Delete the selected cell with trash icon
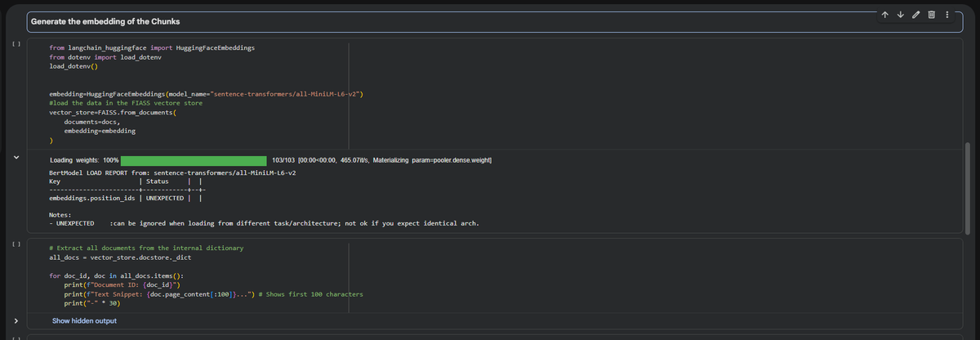The height and width of the screenshot is (340, 980). tap(931, 15)
